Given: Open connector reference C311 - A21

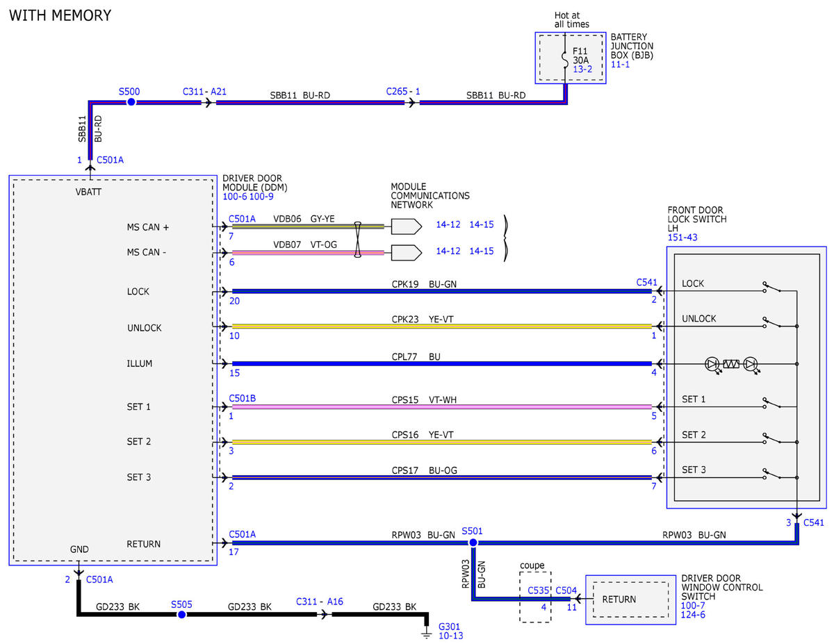Looking at the screenshot, I should coord(205,92).
